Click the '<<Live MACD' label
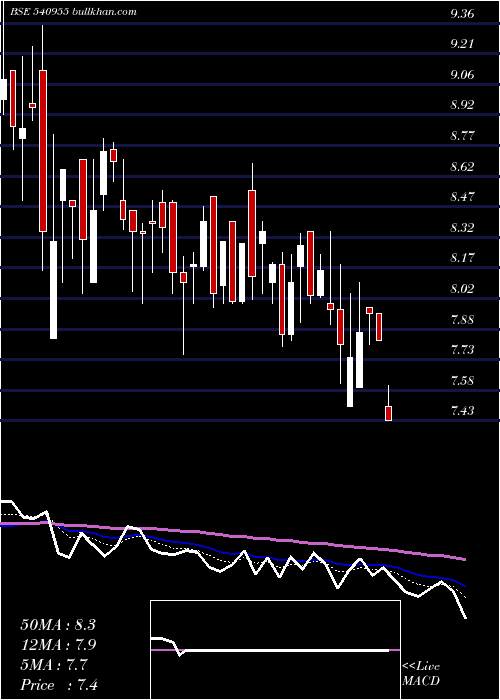This screenshot has width=500, height=700. (x=421, y=674)
